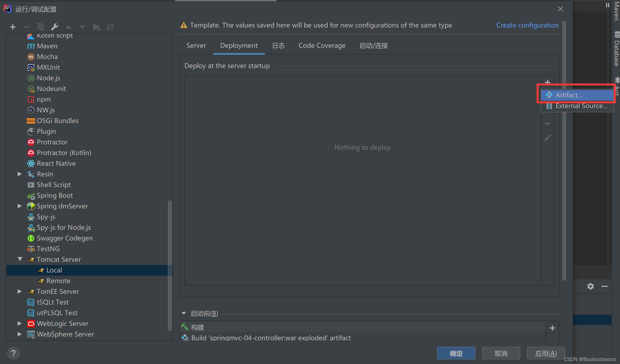The height and width of the screenshot is (364, 620).
Task: Sort configurations alphabetically icon
Action: coord(110,27)
